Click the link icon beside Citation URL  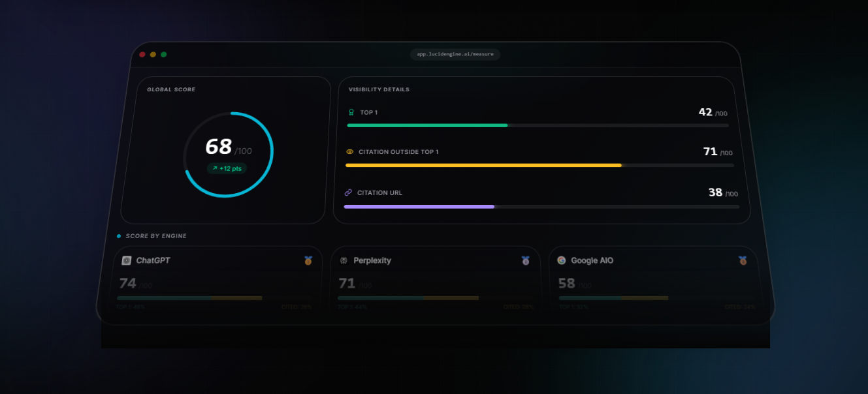tap(348, 192)
